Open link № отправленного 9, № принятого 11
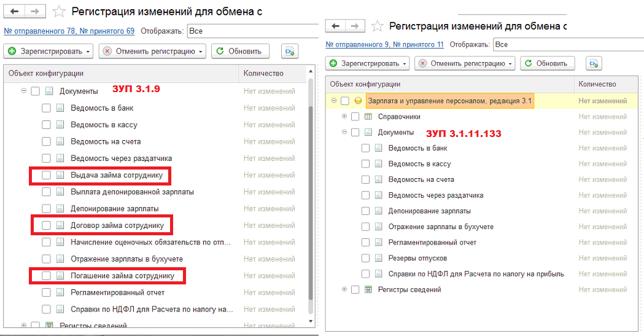Viewport: 644px width, 336px height. (x=385, y=44)
